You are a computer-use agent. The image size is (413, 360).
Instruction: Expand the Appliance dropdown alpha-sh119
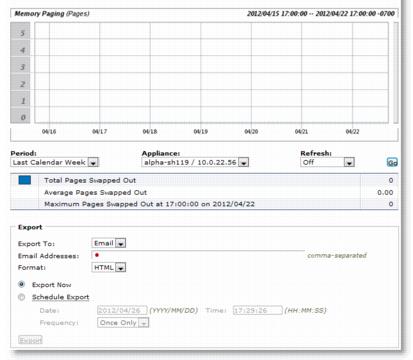(195, 162)
